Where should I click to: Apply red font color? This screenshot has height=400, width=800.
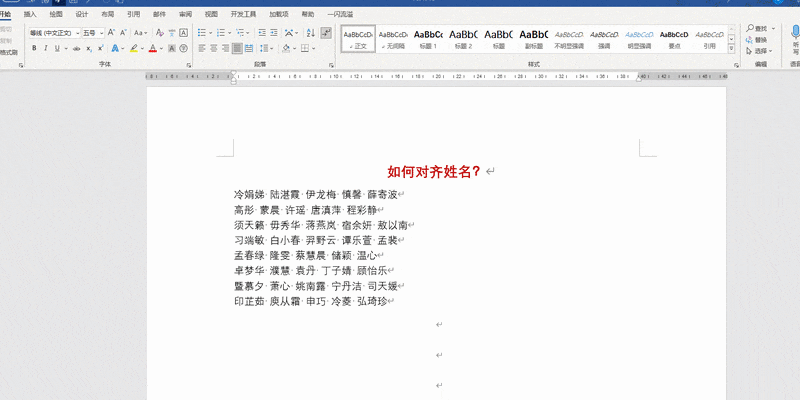tap(152, 48)
